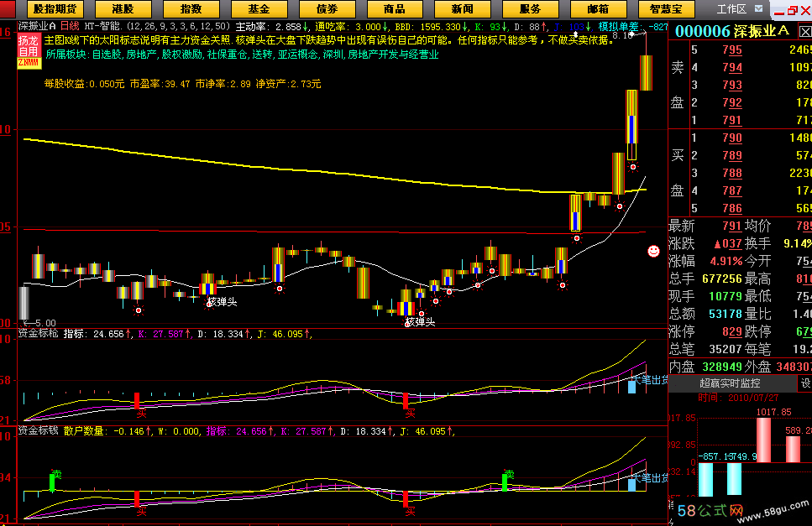
Task: Click sun marker under the newest tall candle
Action: pos(633,167)
